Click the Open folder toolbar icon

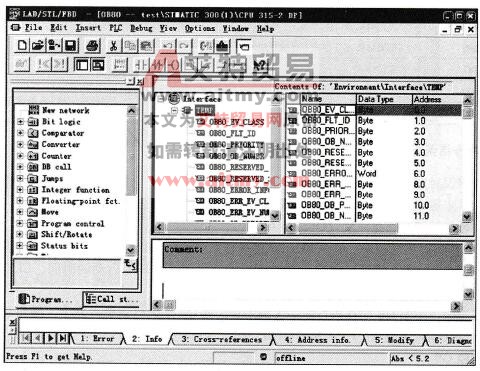[38, 45]
